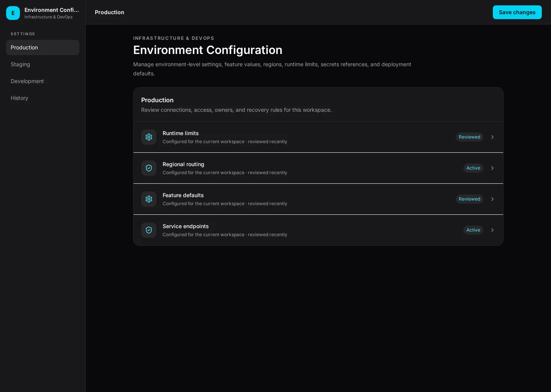Viewport: 551px width, 392px height.
Task: Click the Active badge on Service endpoints
Action: point(473,230)
